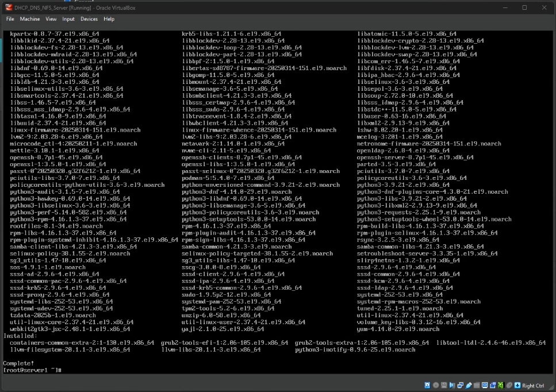Click the netavark-2:1.14.0-1 package entry

(x=233, y=144)
